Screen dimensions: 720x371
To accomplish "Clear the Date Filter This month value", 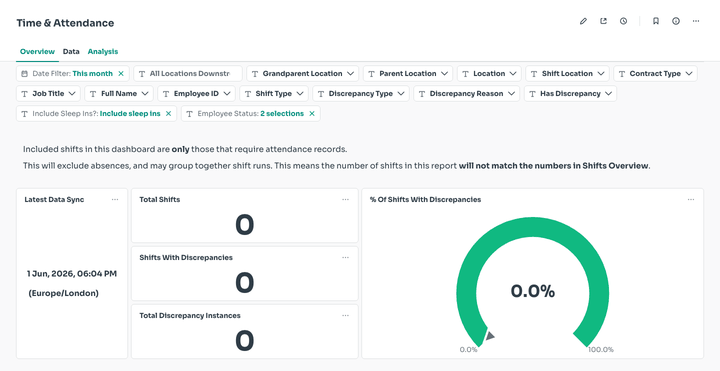I will point(121,73).
